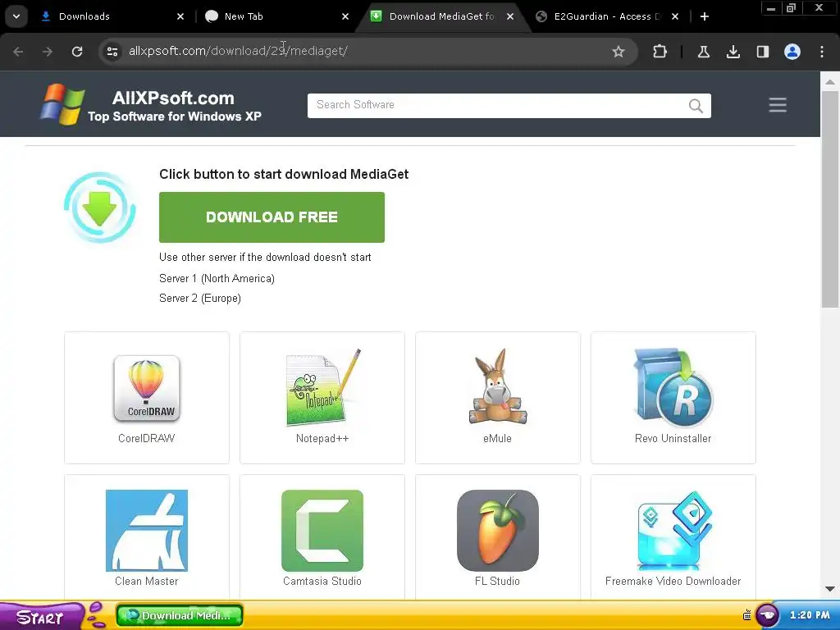Open the eMule donkey icon
The image size is (840, 630).
(498, 387)
